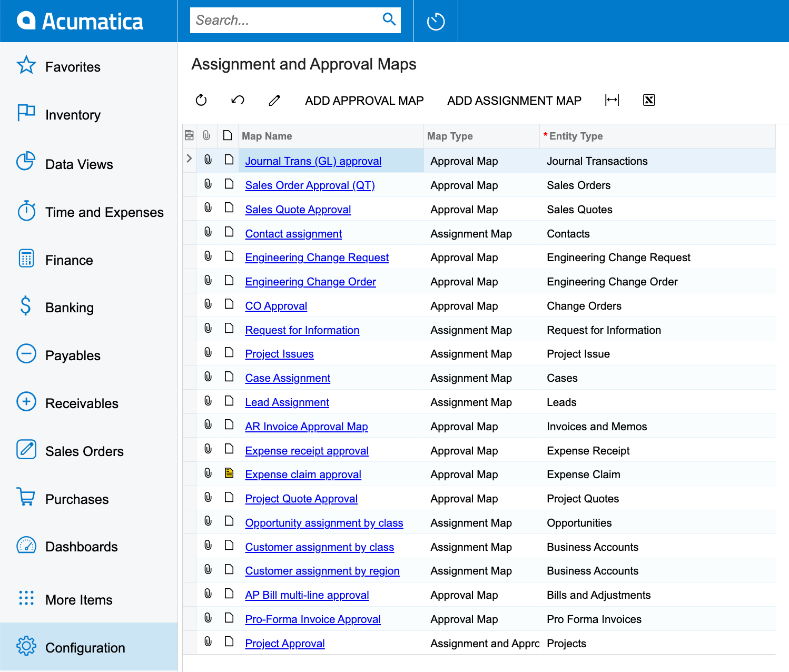Expand the Journal Trans (GL) approval row arrow
The height and width of the screenshot is (672, 789).
coord(189,158)
